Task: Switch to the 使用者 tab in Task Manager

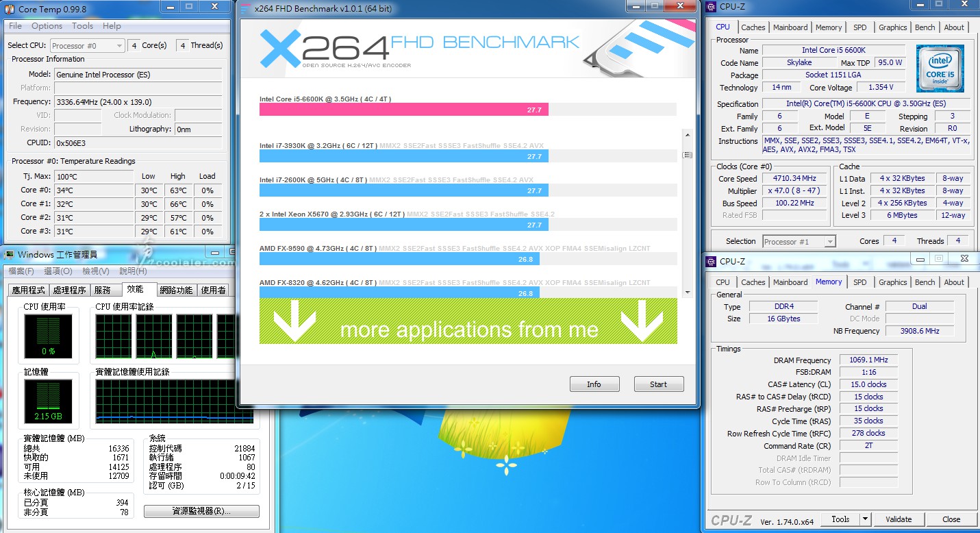Action: point(213,290)
